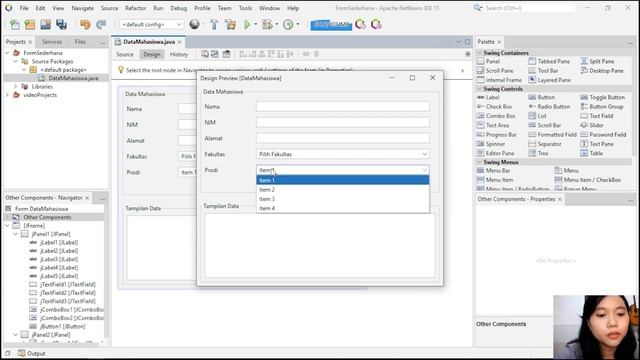Screen dimensions: 640x360
Task: Select jButton1 in the Navigator tree
Action: (62, 327)
